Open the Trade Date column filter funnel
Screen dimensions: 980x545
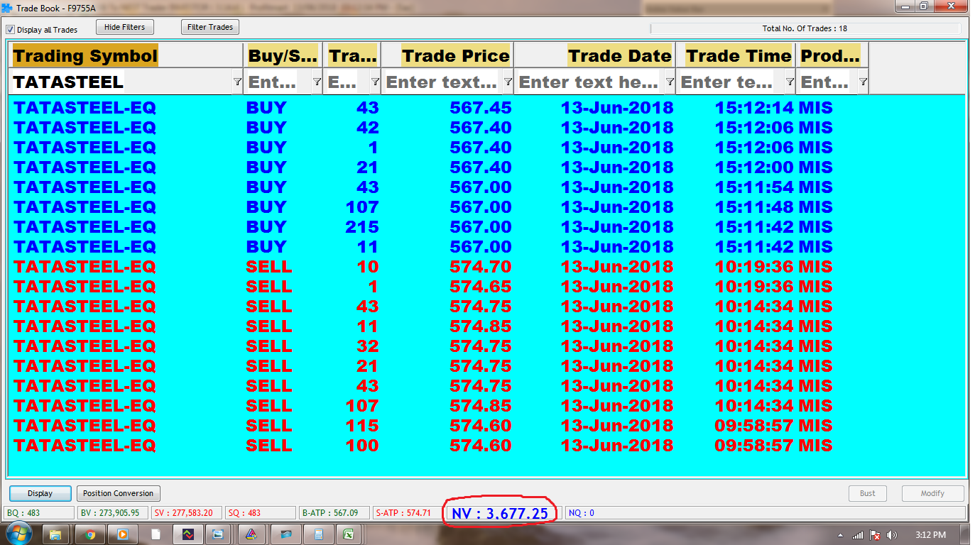[670, 82]
